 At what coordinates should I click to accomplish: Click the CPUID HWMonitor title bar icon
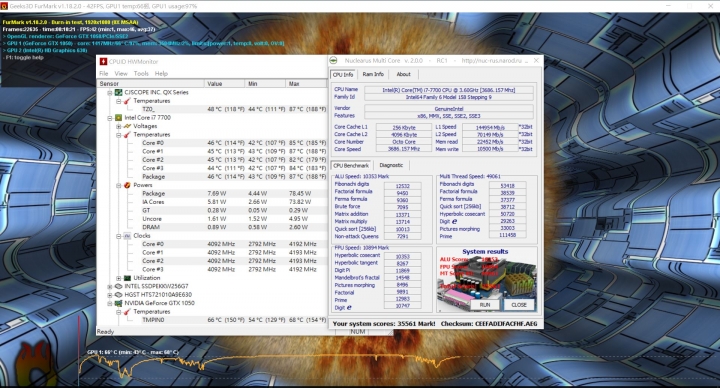tap(103, 62)
